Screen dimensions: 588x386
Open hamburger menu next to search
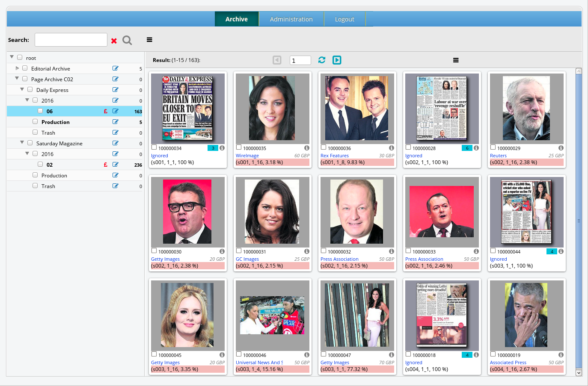point(149,40)
